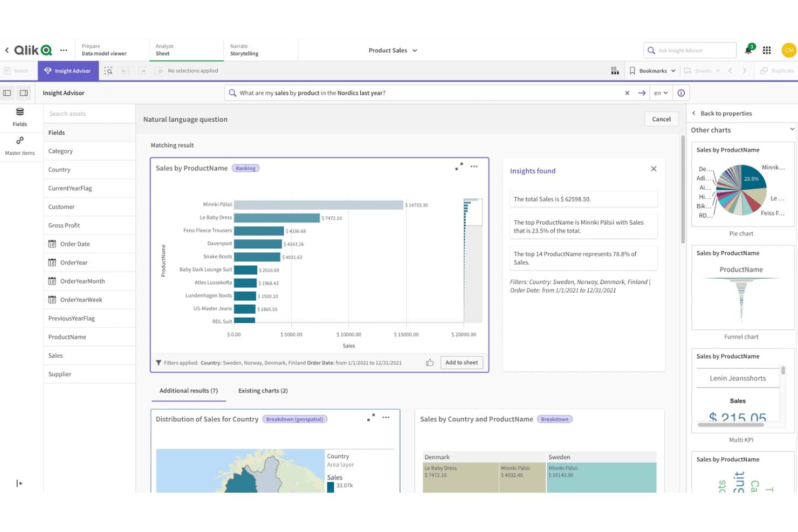
Task: Click the smart search selections tool icon
Action: [x=108, y=71]
